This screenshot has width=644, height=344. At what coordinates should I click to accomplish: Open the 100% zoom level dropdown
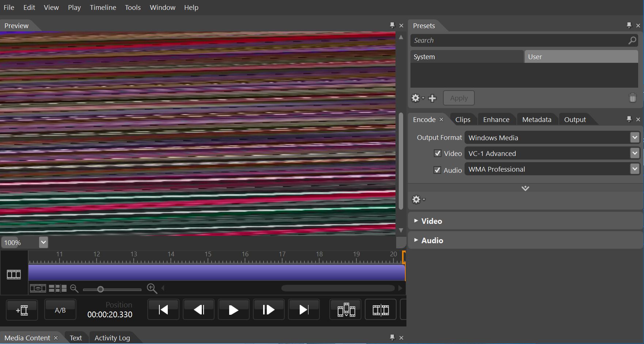pos(43,242)
